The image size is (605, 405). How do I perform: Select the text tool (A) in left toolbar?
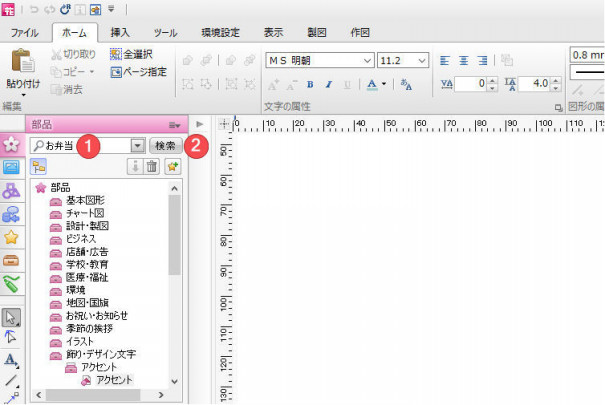point(12,359)
